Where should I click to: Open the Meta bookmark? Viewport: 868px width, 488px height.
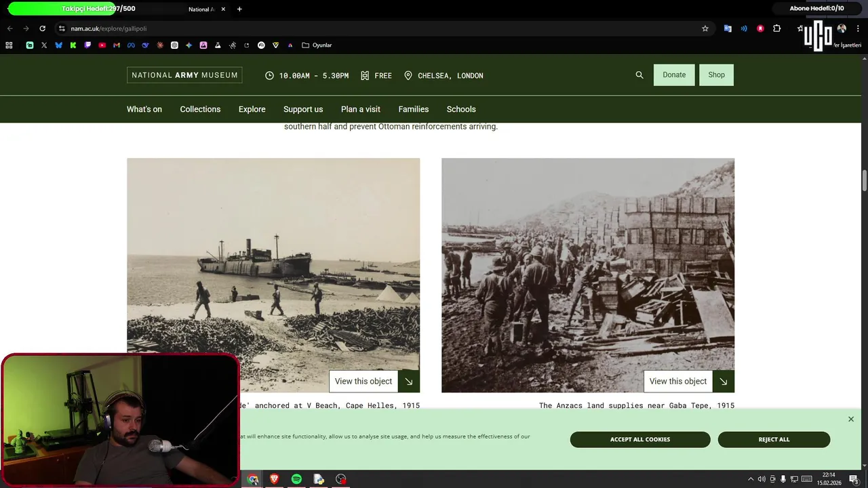coord(131,45)
